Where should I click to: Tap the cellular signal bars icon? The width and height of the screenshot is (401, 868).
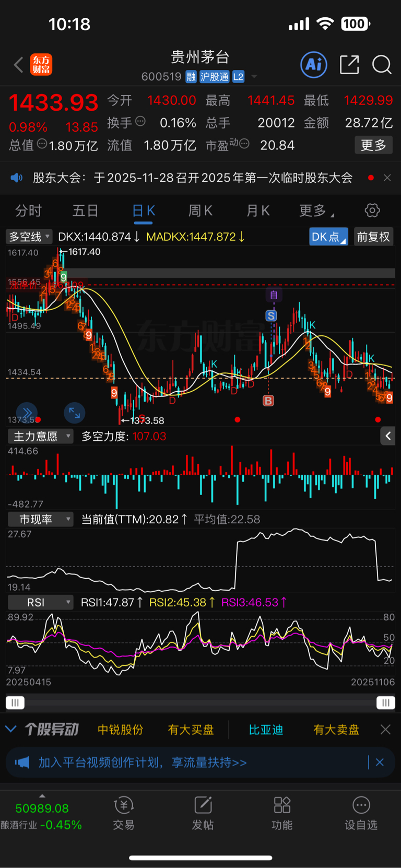pos(299,24)
